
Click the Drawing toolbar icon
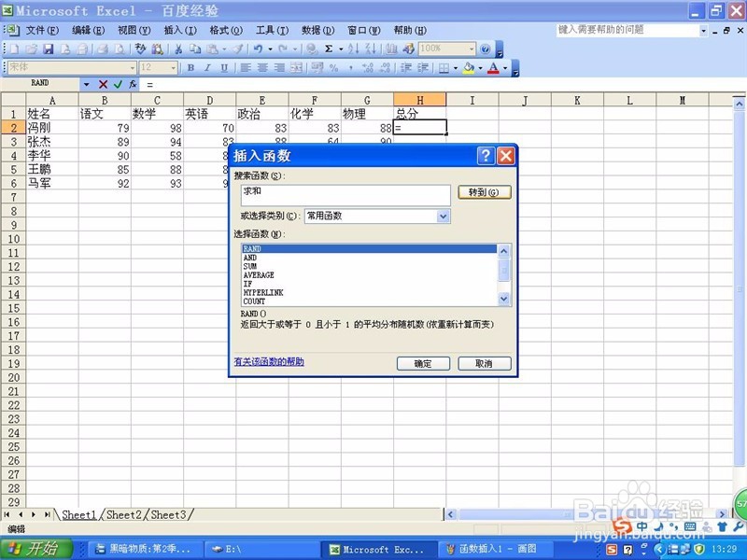(x=408, y=49)
